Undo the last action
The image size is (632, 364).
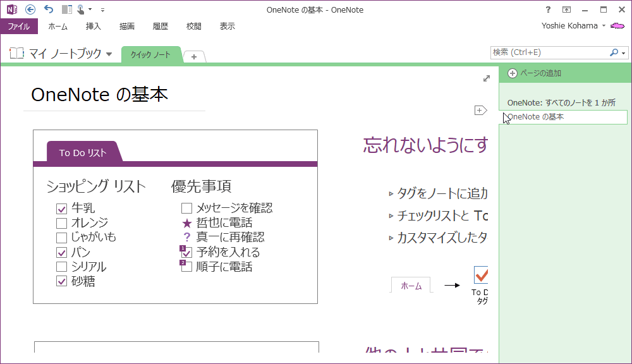(x=49, y=9)
